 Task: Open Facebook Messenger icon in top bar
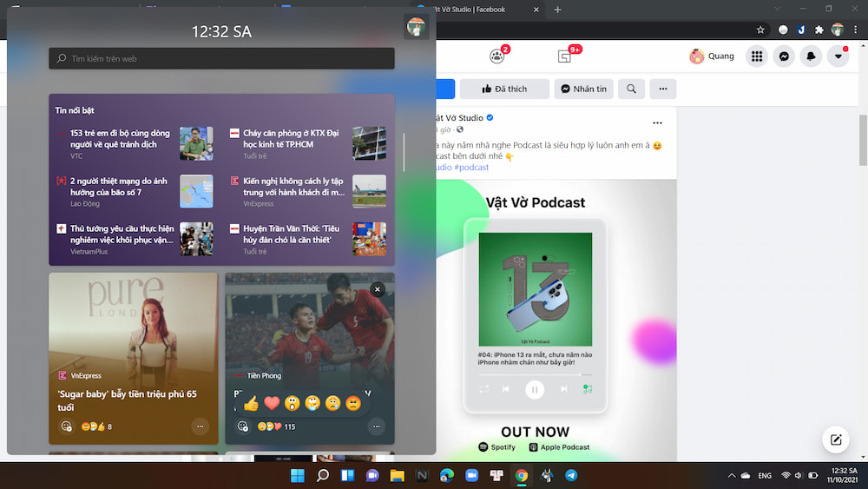[x=783, y=56]
